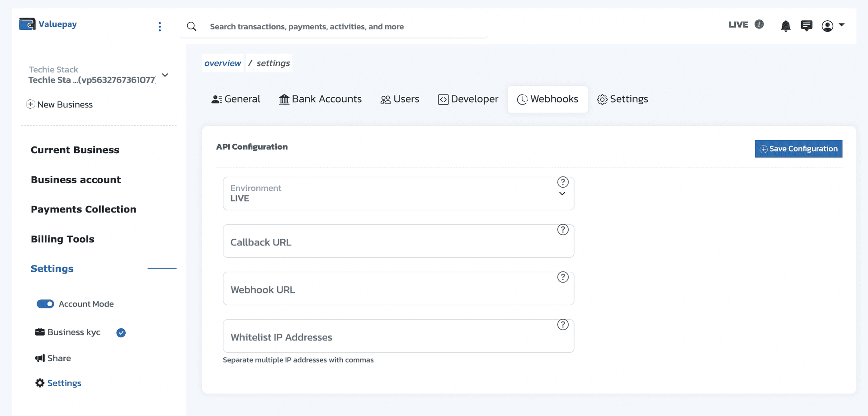Image resolution: width=868 pixels, height=416 pixels.
Task: Open the business switcher chevron
Action: [x=165, y=75]
